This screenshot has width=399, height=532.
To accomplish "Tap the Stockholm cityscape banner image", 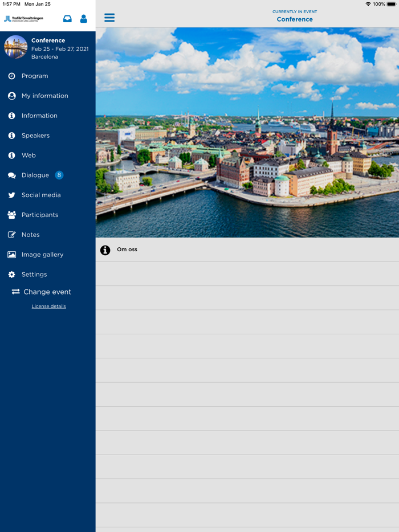I will (x=247, y=132).
